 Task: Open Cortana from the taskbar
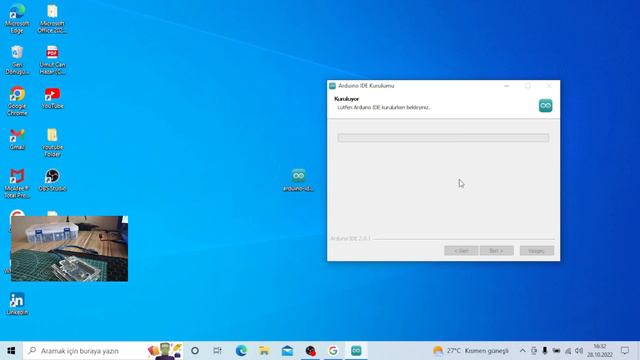[x=195, y=351]
